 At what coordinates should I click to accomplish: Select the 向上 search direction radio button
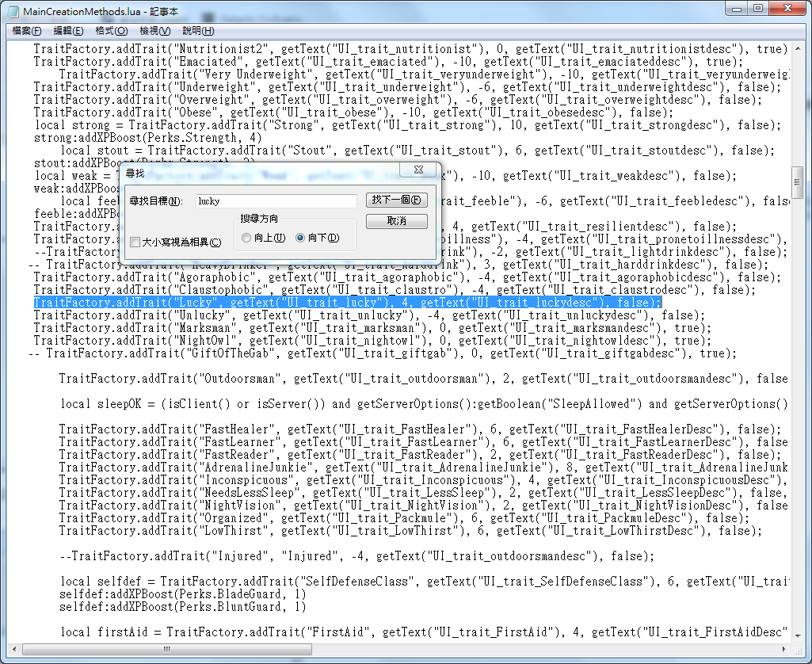coord(246,238)
